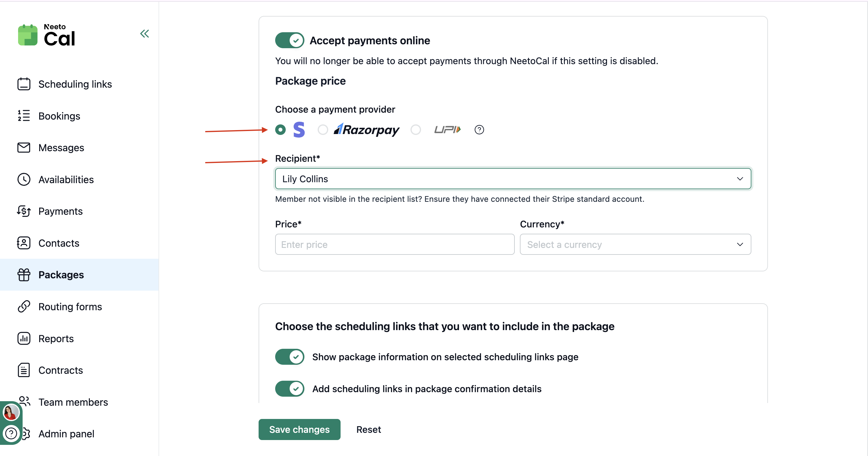Select Bookings in the sidebar

coord(59,116)
